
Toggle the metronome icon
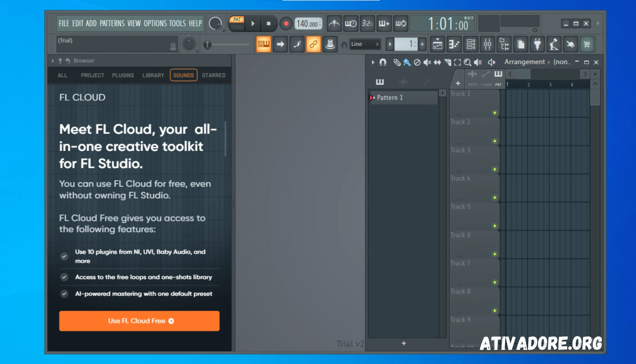[334, 24]
